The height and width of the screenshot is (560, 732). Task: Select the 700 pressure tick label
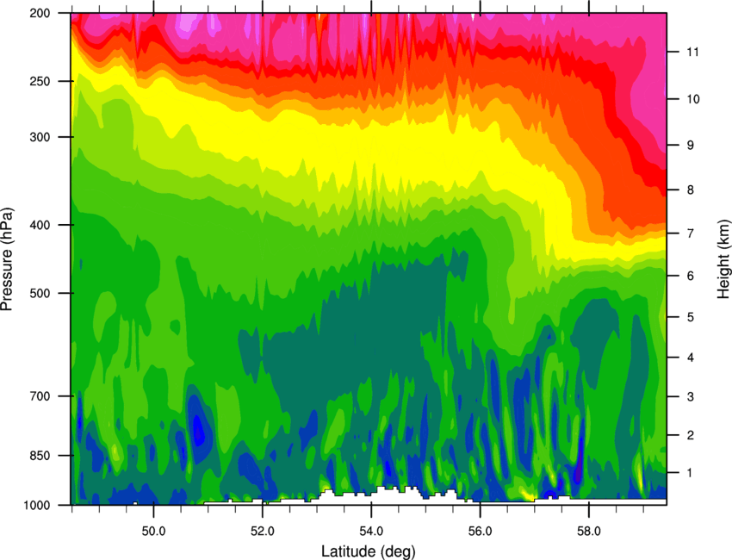coord(40,395)
